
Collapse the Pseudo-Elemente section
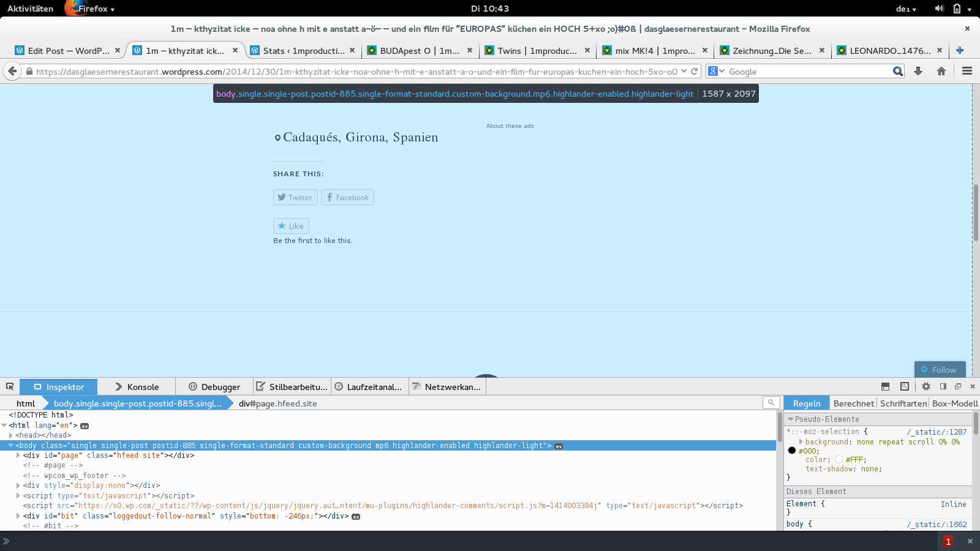pyautogui.click(x=790, y=419)
